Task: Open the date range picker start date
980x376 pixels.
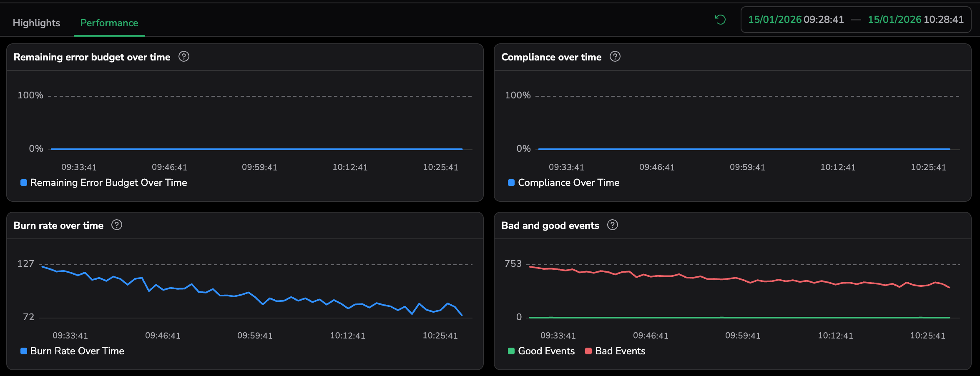Action: pyautogui.click(x=796, y=20)
